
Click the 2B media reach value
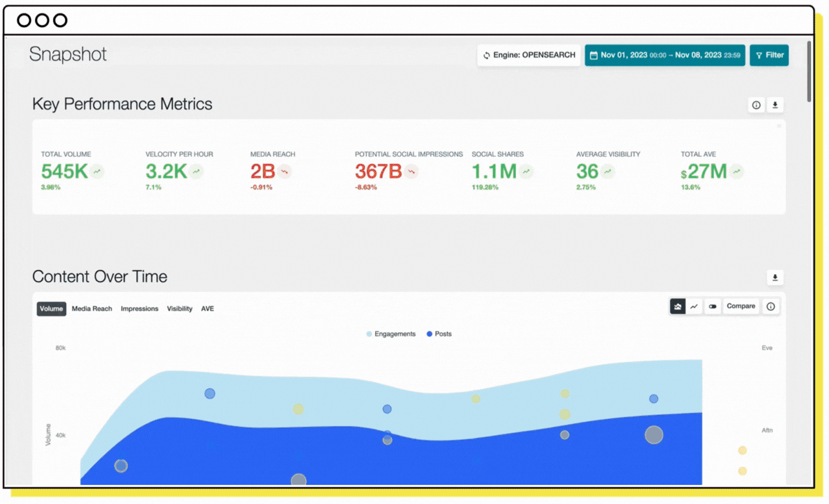[x=263, y=171]
